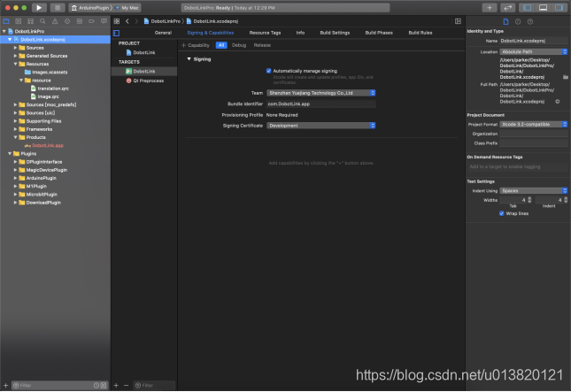
Task: Hide the navigator panel
Action: tap(527, 8)
